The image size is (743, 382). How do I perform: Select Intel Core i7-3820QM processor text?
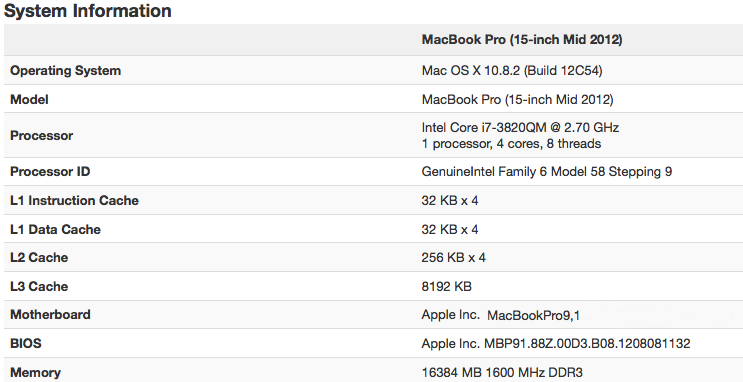point(520,127)
